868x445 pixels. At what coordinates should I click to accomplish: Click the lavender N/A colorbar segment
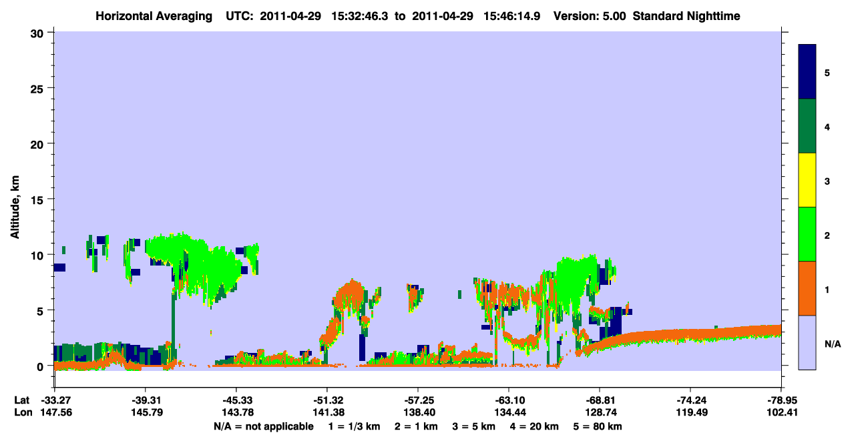point(807,342)
